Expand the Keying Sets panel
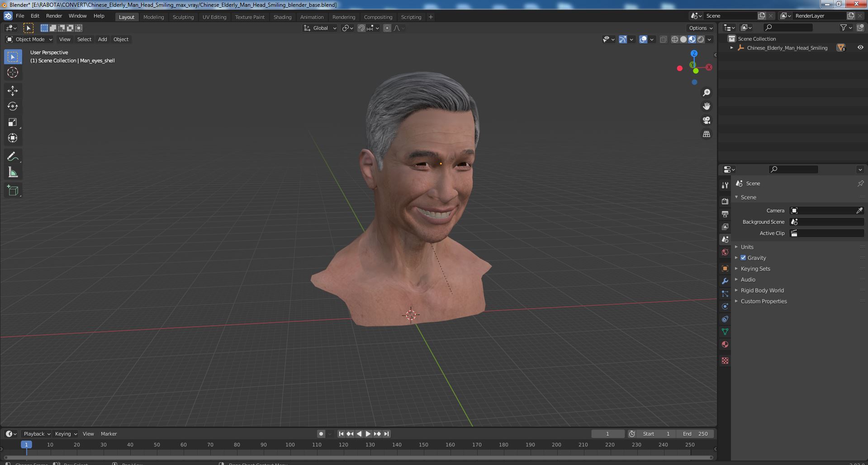This screenshot has height=465, width=868. [755, 268]
